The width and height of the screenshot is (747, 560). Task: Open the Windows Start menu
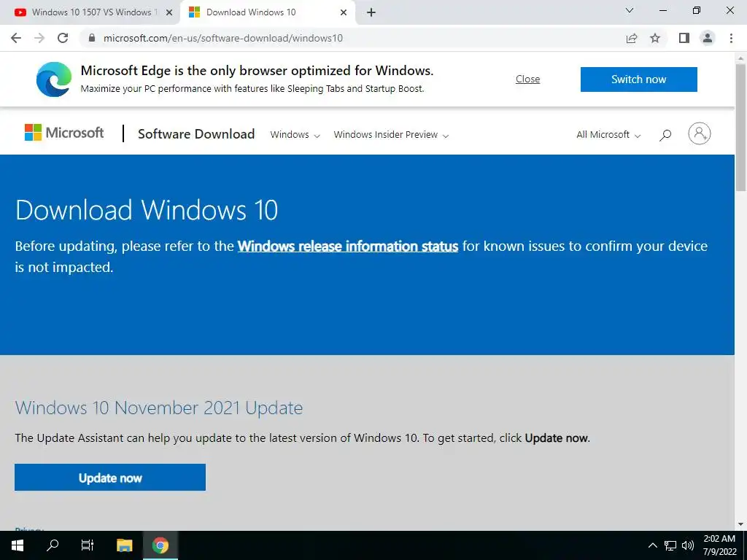point(18,545)
